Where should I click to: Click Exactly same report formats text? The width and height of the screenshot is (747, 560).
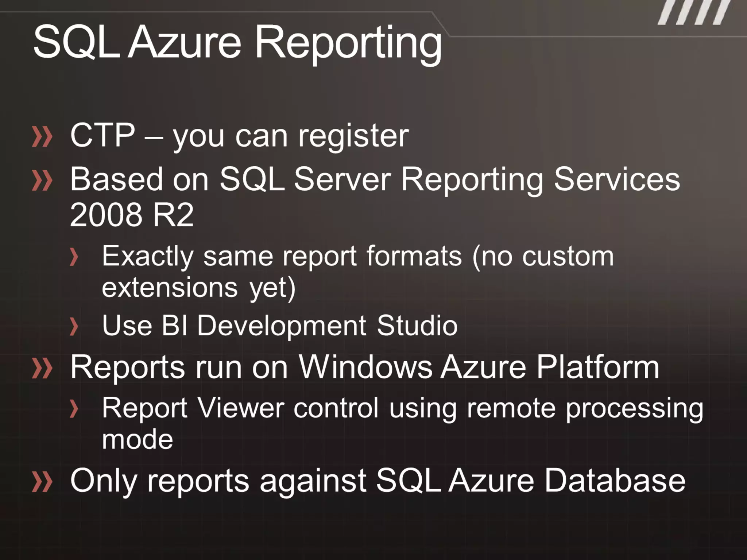click(357, 257)
